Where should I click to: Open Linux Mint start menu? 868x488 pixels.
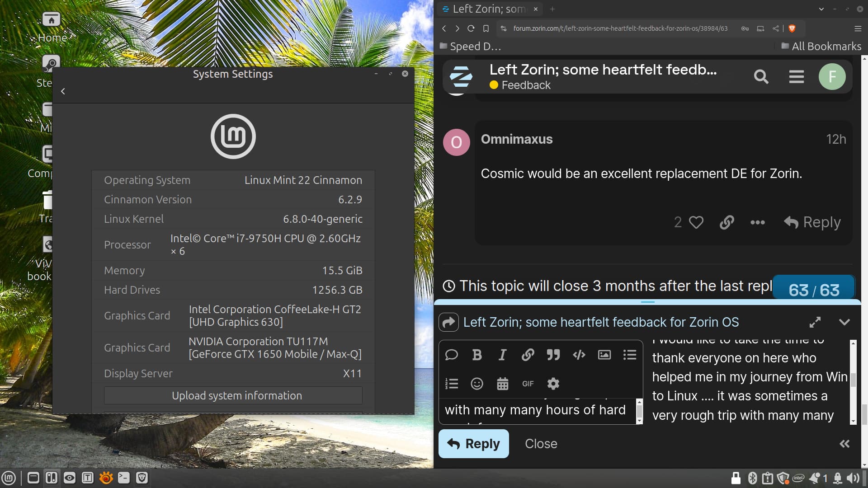pos(9,478)
